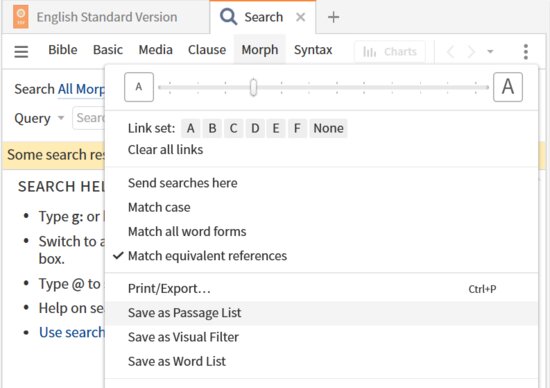Choose link set C
550x388 pixels.
point(234,128)
